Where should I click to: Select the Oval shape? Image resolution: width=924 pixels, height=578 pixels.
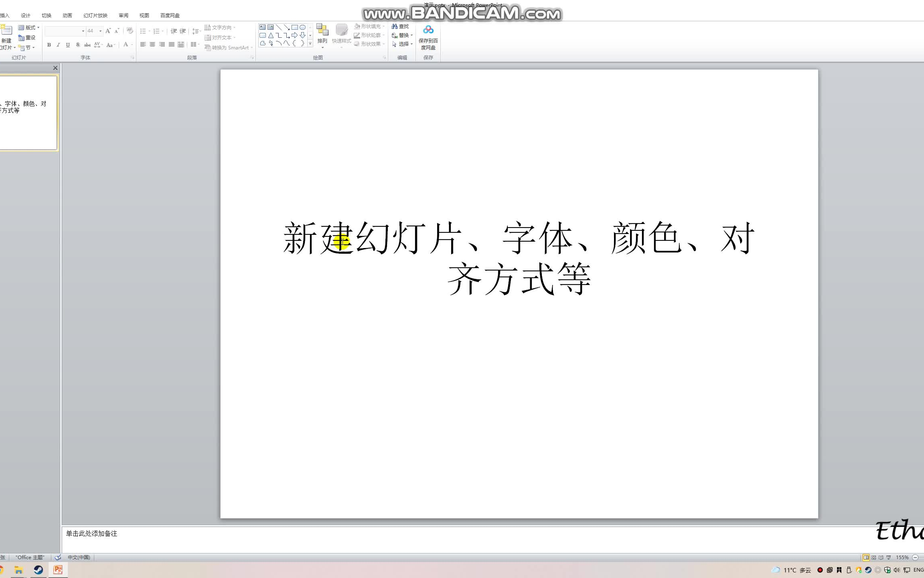point(302,27)
